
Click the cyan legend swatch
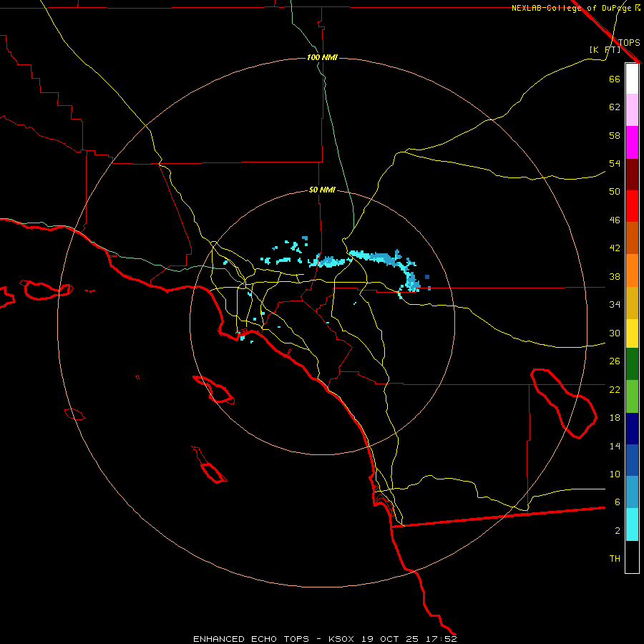(x=632, y=524)
